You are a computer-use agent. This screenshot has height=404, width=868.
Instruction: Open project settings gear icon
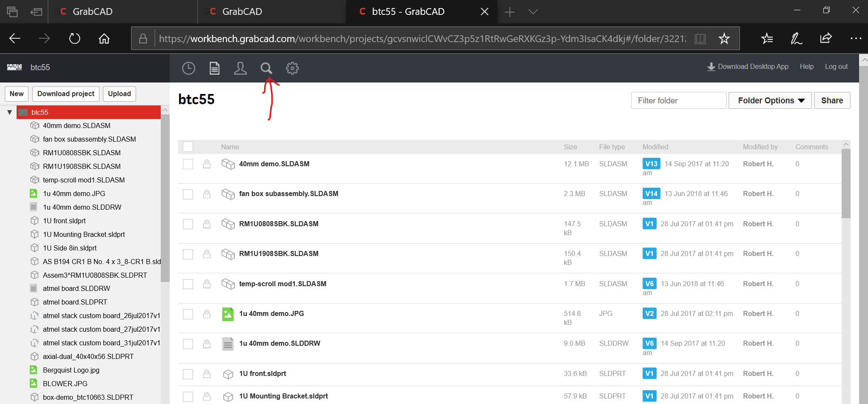292,68
